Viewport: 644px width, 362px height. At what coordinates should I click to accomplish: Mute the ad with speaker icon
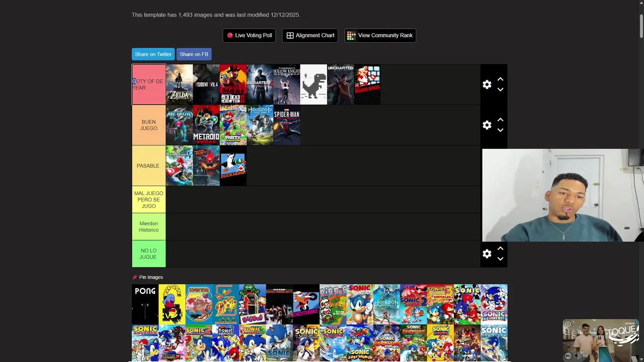click(577, 355)
